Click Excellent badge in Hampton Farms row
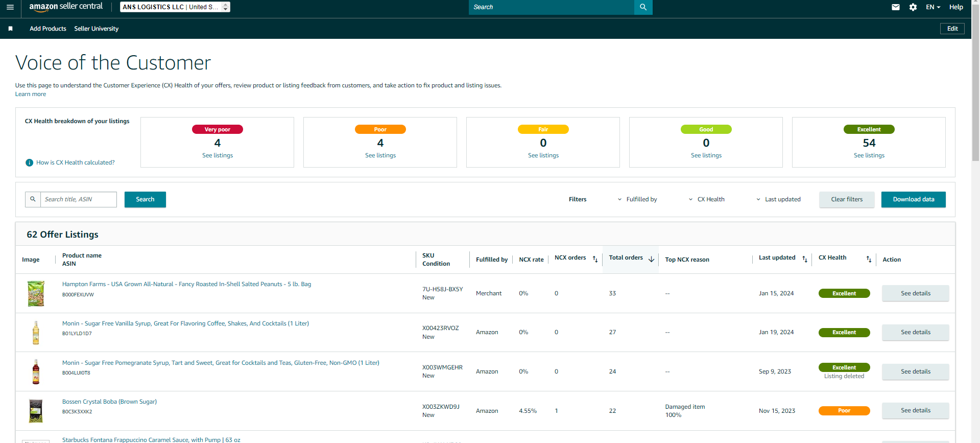The height and width of the screenshot is (443, 980). click(x=844, y=293)
